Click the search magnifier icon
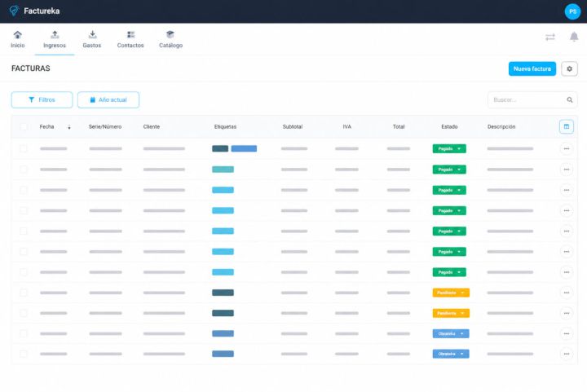The height and width of the screenshot is (392, 587). 569,100
